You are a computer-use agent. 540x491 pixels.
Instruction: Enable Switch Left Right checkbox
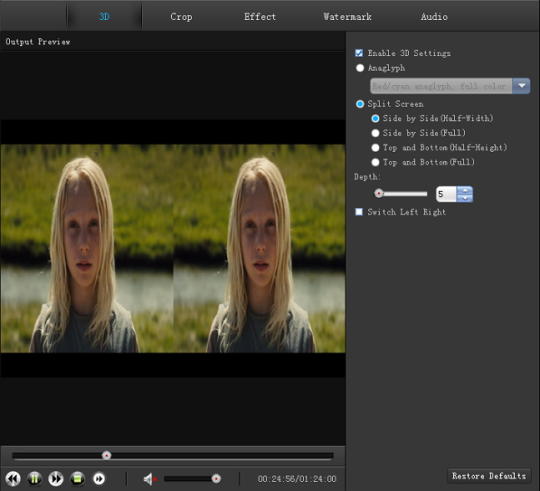coord(359,211)
